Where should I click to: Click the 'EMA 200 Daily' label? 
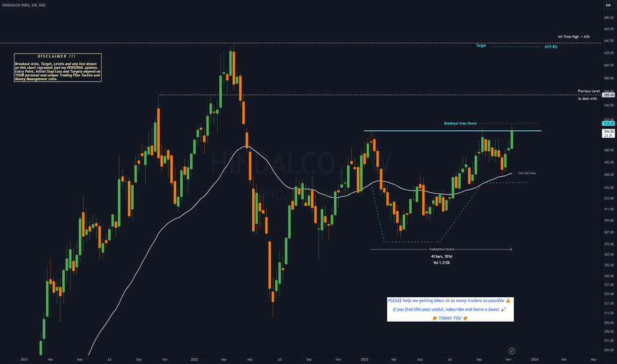(527, 173)
